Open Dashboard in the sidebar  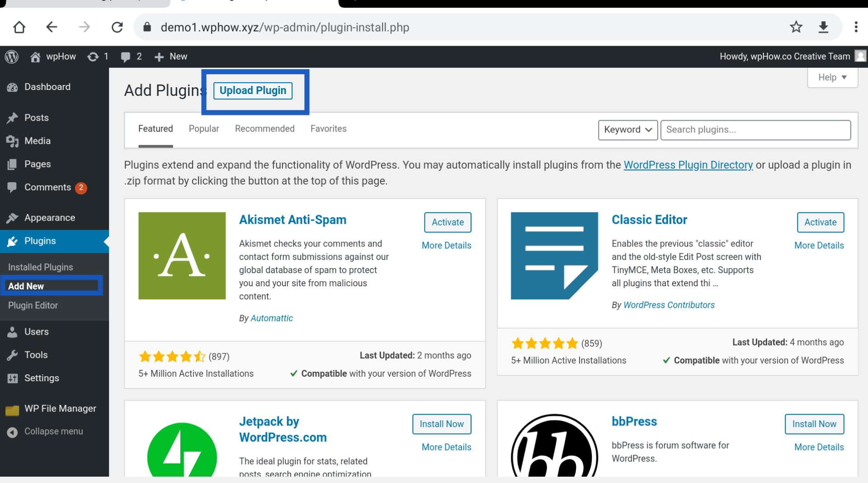[54, 87]
